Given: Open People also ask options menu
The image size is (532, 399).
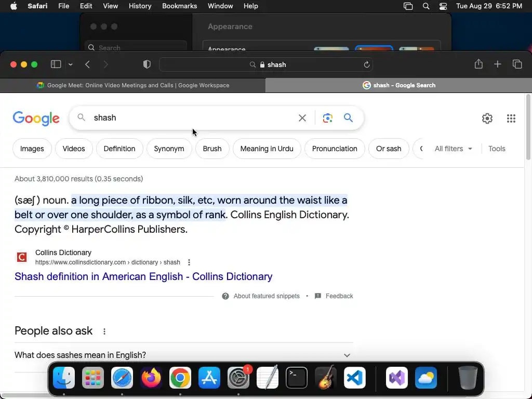Looking at the screenshot, I should 104,331.
